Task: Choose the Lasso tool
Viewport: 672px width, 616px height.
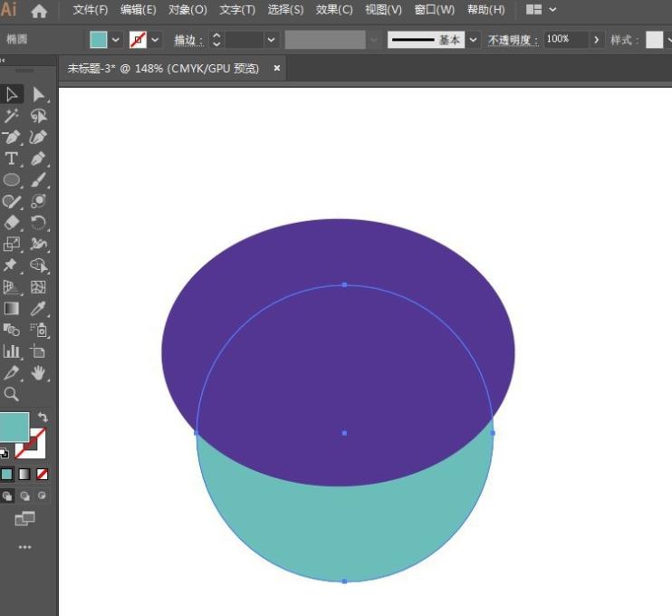Action: pyautogui.click(x=39, y=116)
